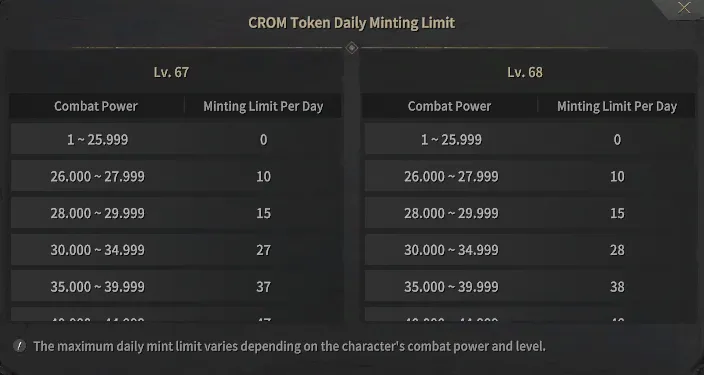Click the diamond ornament under the title

pos(352,47)
